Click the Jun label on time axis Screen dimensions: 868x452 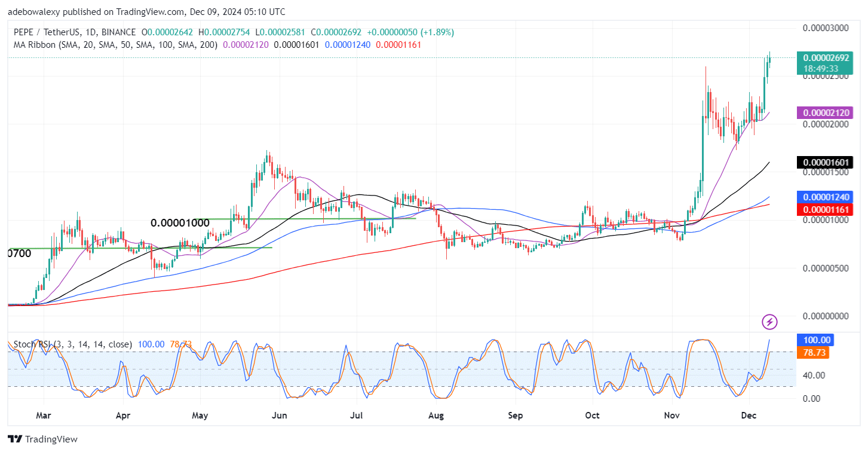(x=280, y=414)
